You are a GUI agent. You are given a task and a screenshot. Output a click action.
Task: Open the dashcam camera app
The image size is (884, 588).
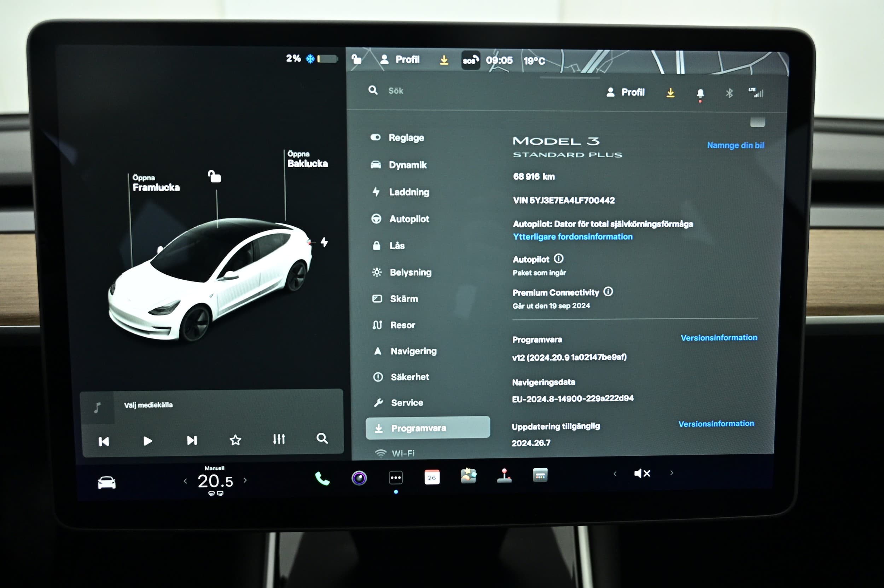(x=359, y=478)
